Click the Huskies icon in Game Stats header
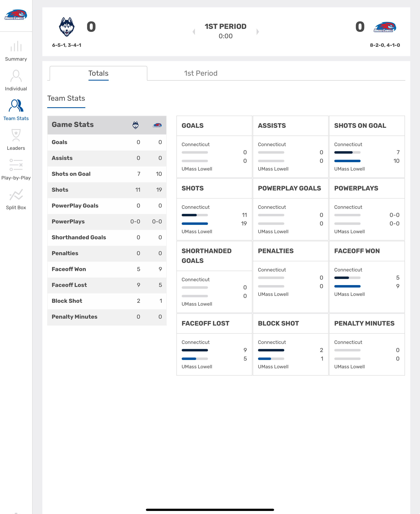Screen dimensions: 420x514 pos(136,125)
